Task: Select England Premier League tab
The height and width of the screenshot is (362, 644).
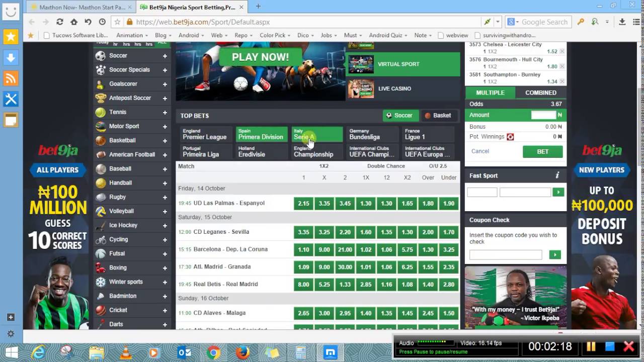Action: (206, 134)
